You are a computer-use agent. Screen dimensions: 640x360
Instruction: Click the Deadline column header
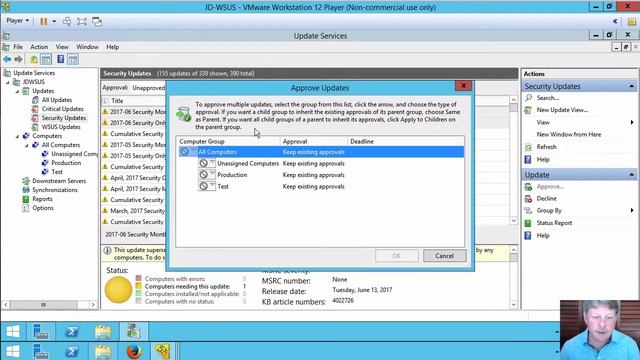(x=405, y=141)
